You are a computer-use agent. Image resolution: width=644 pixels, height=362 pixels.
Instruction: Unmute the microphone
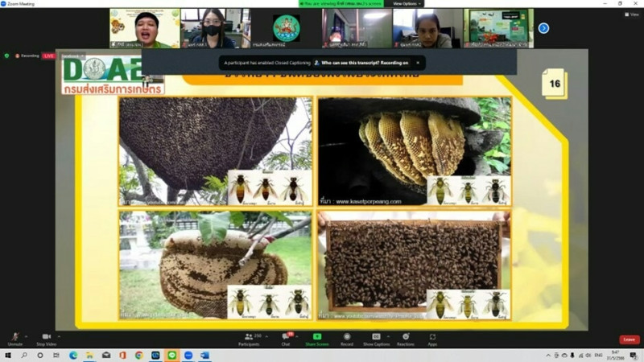[14, 337]
